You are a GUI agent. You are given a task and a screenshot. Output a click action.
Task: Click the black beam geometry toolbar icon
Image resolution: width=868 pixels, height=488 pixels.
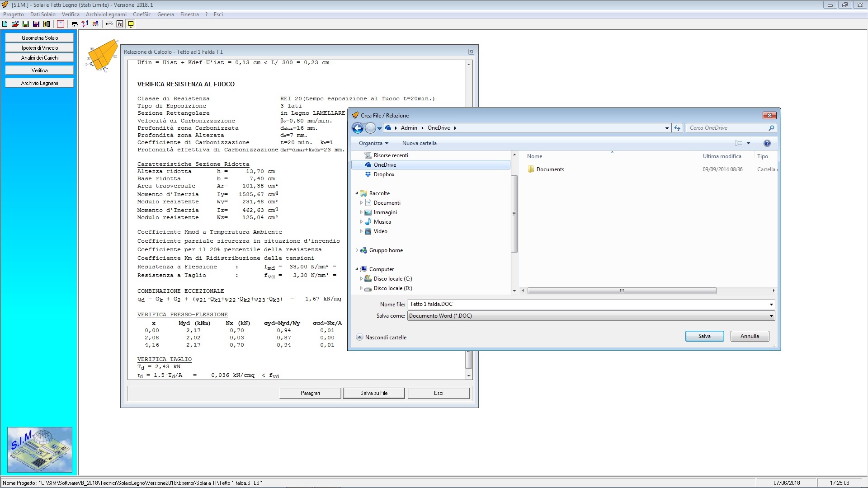click(75, 24)
